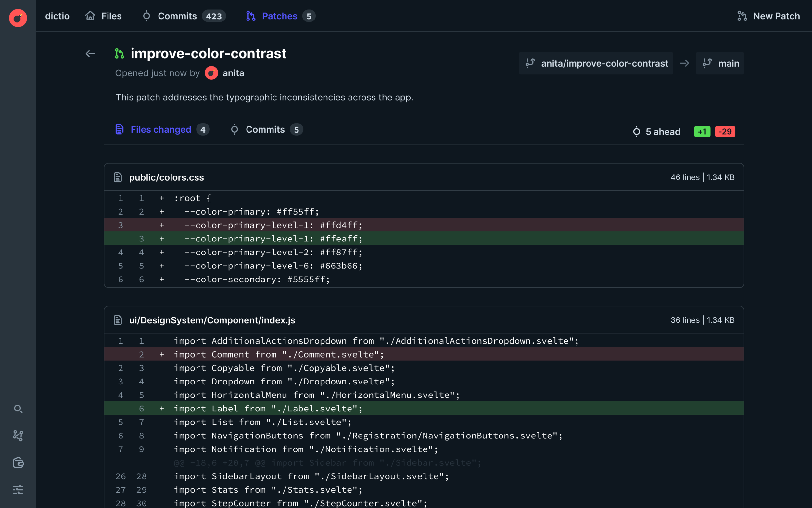Click the file icon next to public/colors.css

(x=118, y=177)
